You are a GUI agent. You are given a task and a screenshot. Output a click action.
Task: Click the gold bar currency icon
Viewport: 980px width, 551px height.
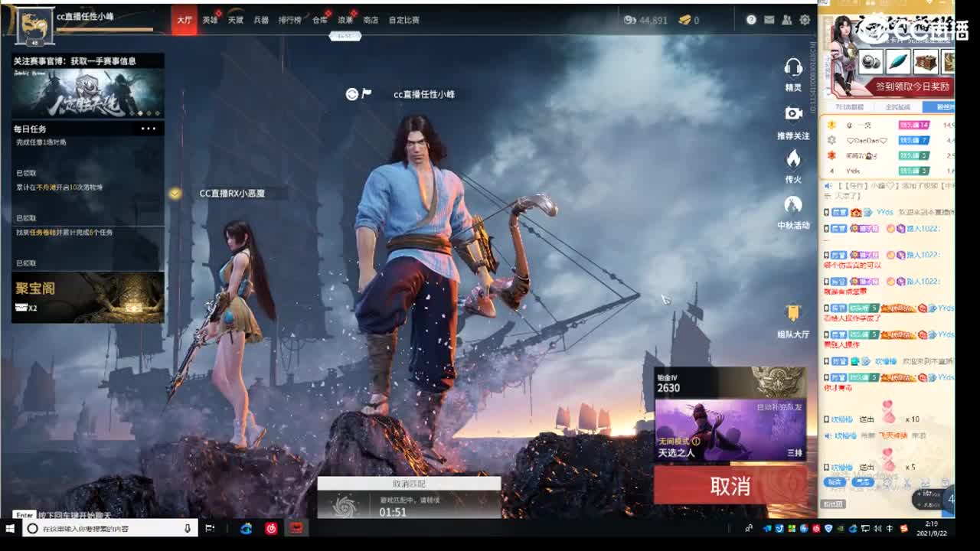[684, 20]
